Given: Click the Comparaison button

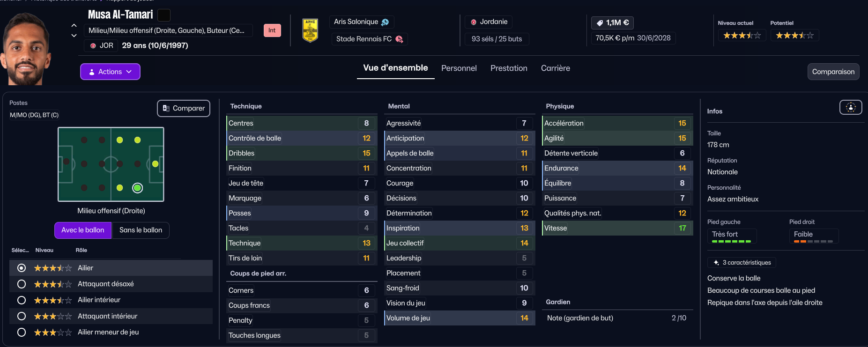Looking at the screenshot, I should click(833, 72).
